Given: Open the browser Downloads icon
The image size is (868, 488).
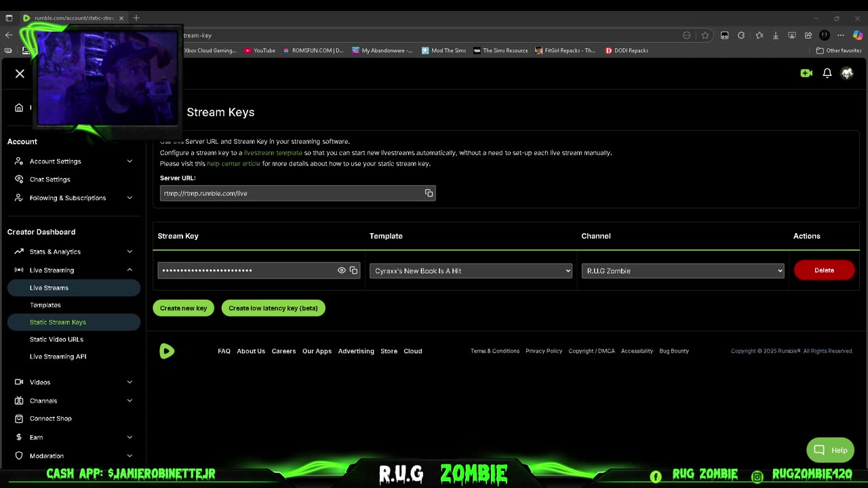Looking at the screenshot, I should coord(775,35).
